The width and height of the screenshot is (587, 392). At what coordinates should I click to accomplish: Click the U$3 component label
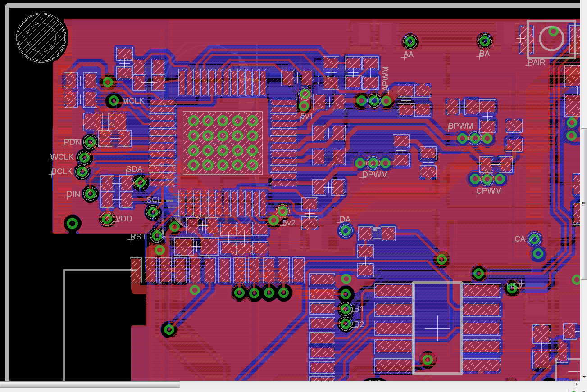click(x=514, y=286)
